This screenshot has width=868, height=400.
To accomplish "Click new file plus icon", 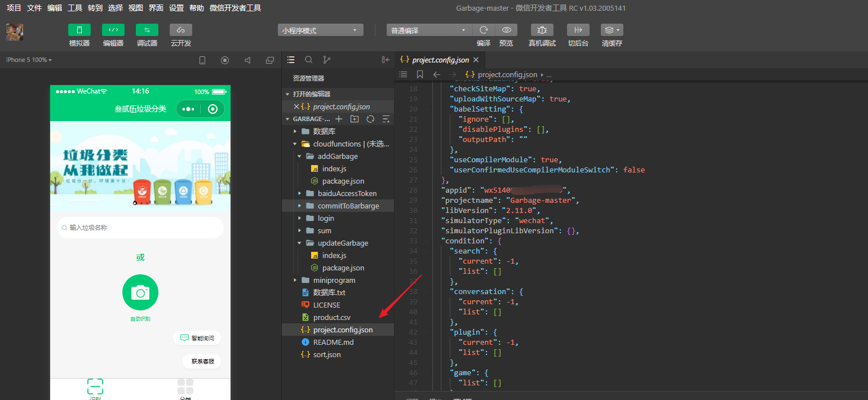I will (x=339, y=119).
